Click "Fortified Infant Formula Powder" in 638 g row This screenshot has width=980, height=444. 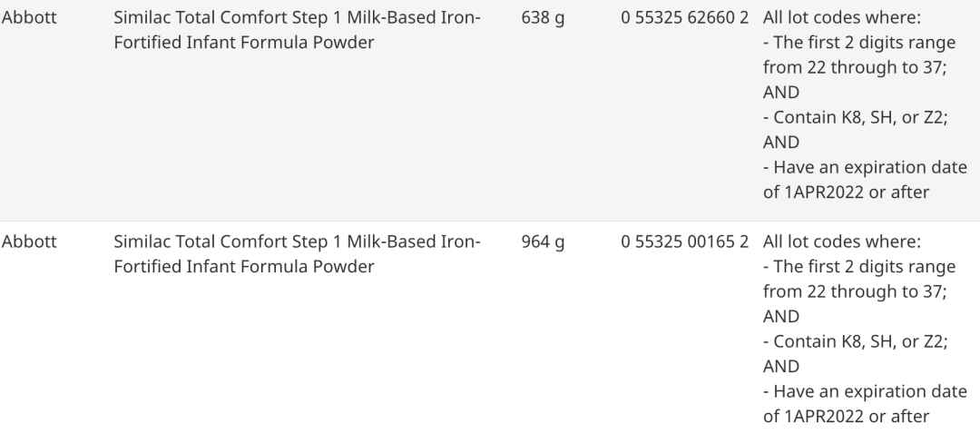pyautogui.click(x=244, y=43)
